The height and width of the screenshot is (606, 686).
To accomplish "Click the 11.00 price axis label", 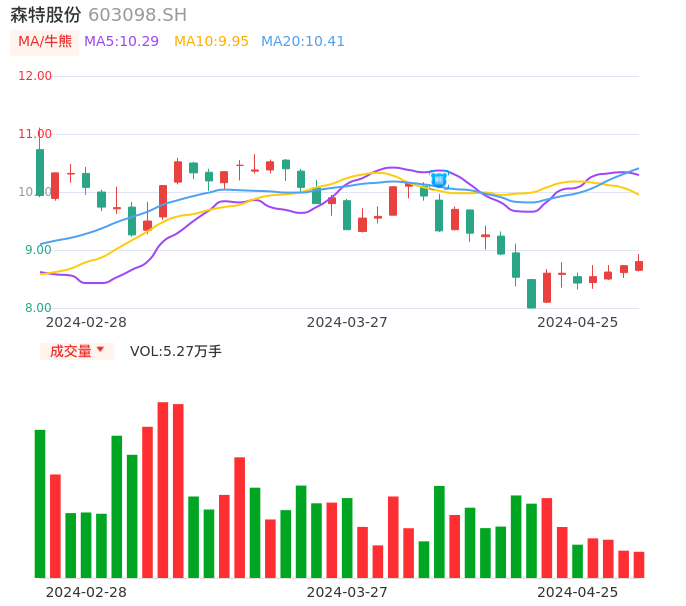I will pyautogui.click(x=35, y=134).
